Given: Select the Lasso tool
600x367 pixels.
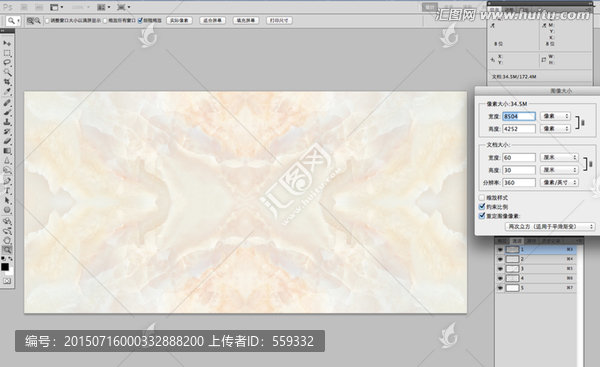Looking at the screenshot, I should pos(7,62).
